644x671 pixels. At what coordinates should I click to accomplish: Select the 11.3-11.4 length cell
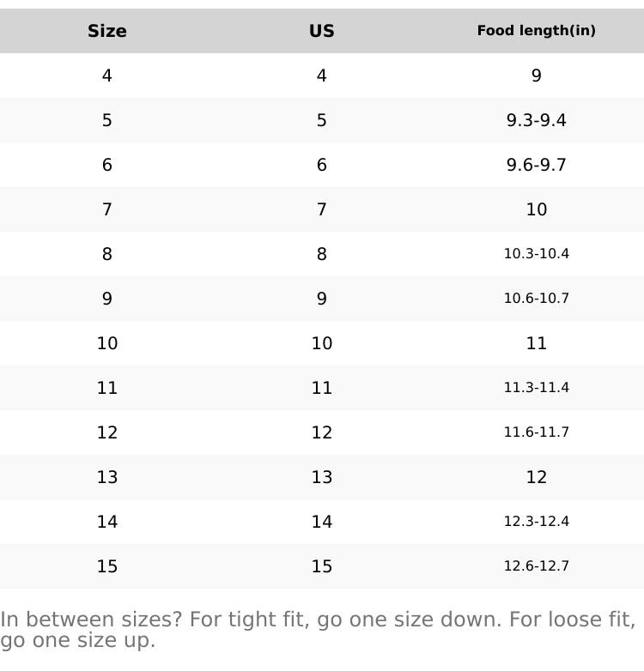coord(536,388)
